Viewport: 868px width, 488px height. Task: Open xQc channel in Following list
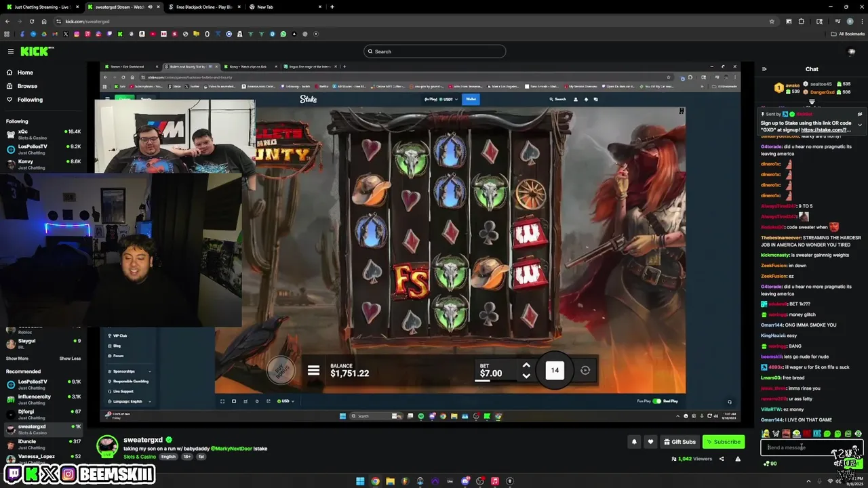tap(43, 134)
